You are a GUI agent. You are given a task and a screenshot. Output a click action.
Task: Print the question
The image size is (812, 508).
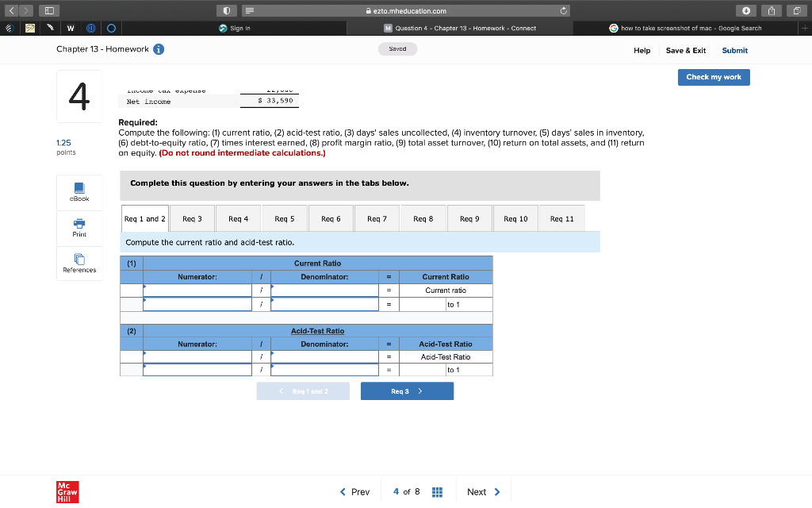[79, 228]
